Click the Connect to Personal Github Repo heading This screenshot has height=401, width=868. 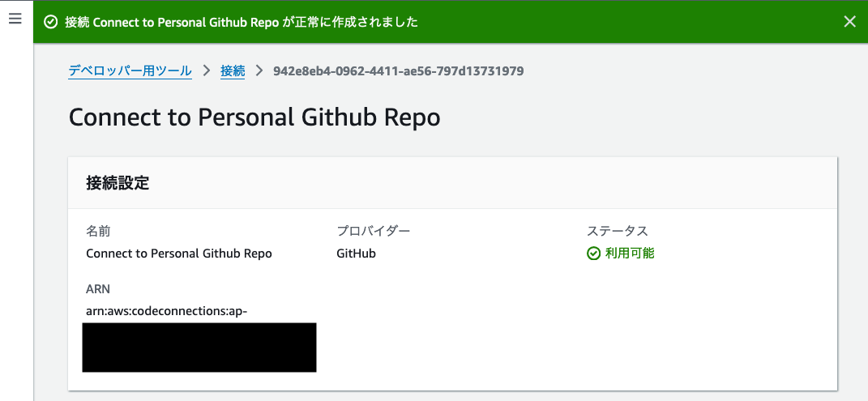pyautogui.click(x=254, y=117)
